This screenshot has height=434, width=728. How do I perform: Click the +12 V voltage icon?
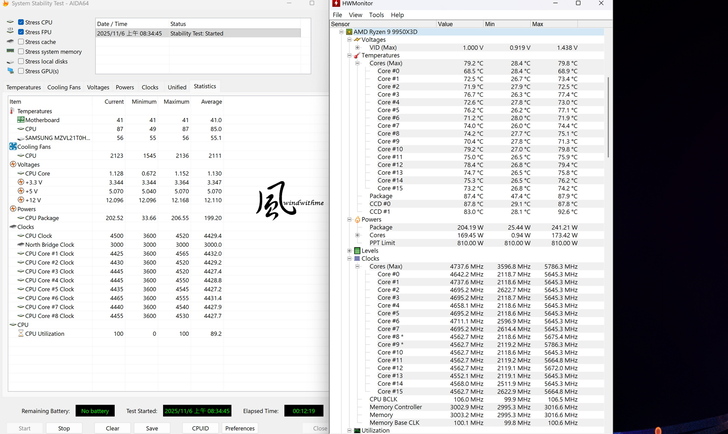(20, 200)
